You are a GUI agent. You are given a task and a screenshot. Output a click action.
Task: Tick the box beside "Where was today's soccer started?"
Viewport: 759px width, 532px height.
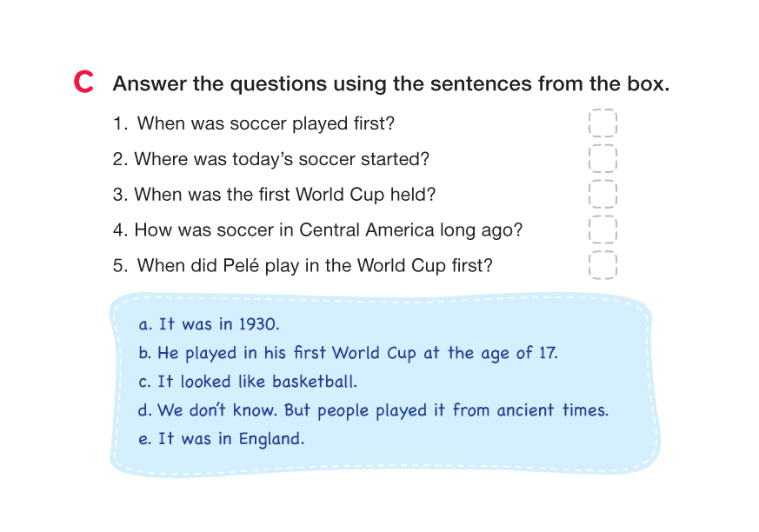603,159
